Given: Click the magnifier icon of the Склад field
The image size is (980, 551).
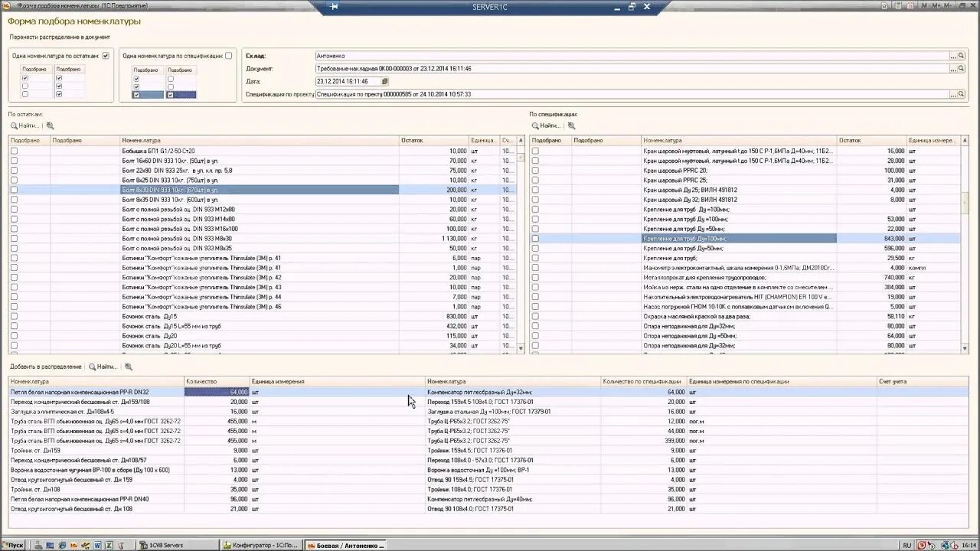Looking at the screenshot, I should point(962,56).
